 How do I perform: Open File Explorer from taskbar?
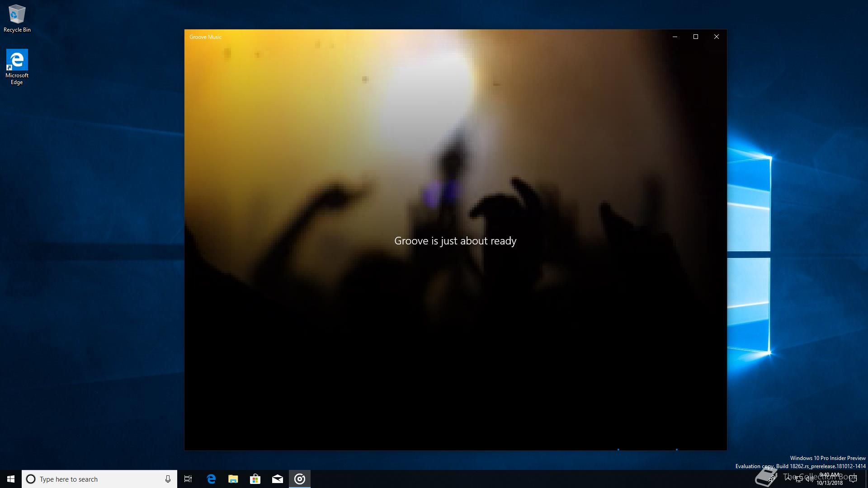tap(233, 479)
